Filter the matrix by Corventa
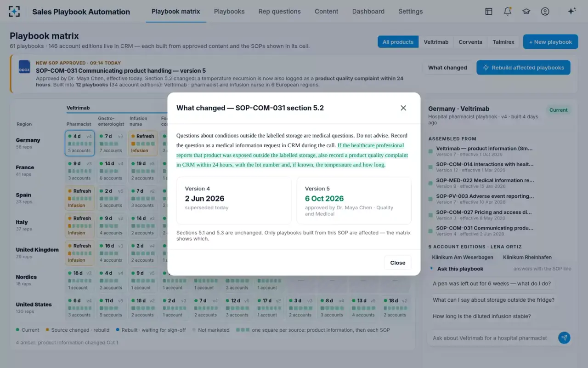588x368 pixels. click(x=470, y=42)
